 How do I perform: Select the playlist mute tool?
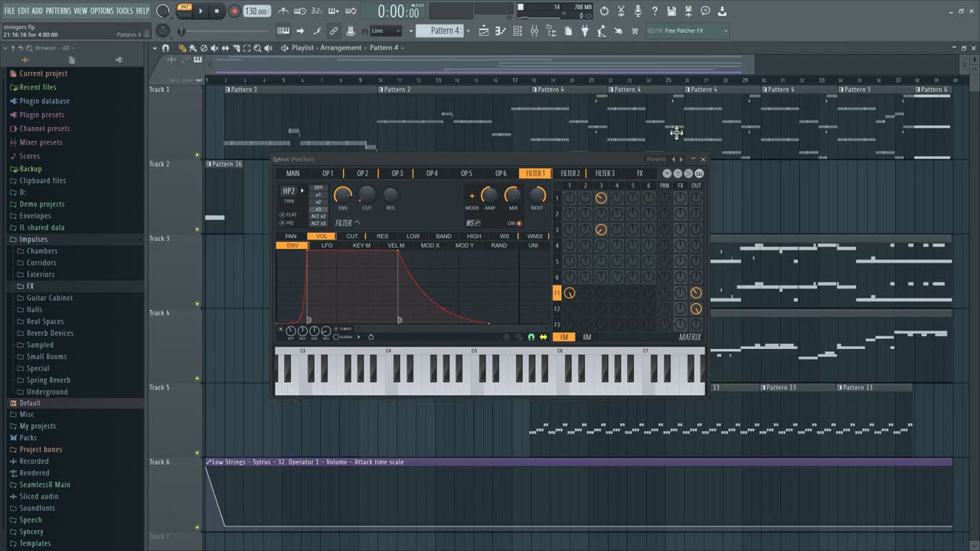coord(214,47)
